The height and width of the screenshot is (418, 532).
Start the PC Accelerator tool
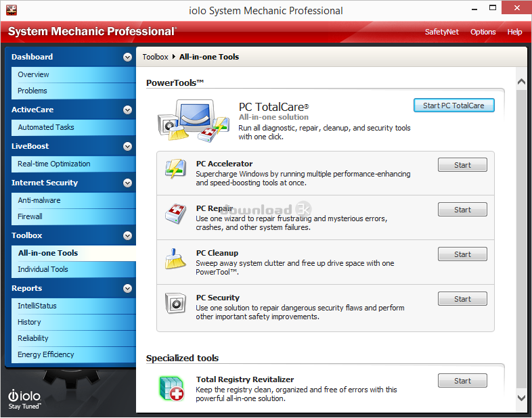pos(462,165)
